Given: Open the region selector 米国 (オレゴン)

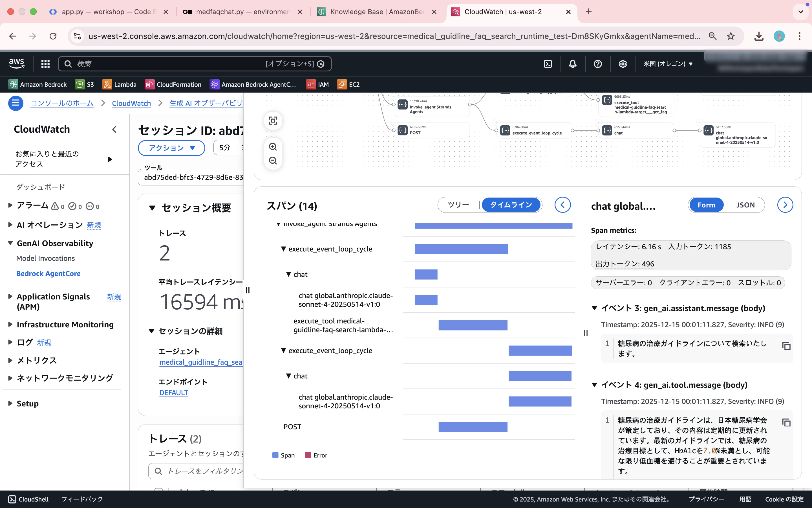Looking at the screenshot, I should pyautogui.click(x=668, y=64).
